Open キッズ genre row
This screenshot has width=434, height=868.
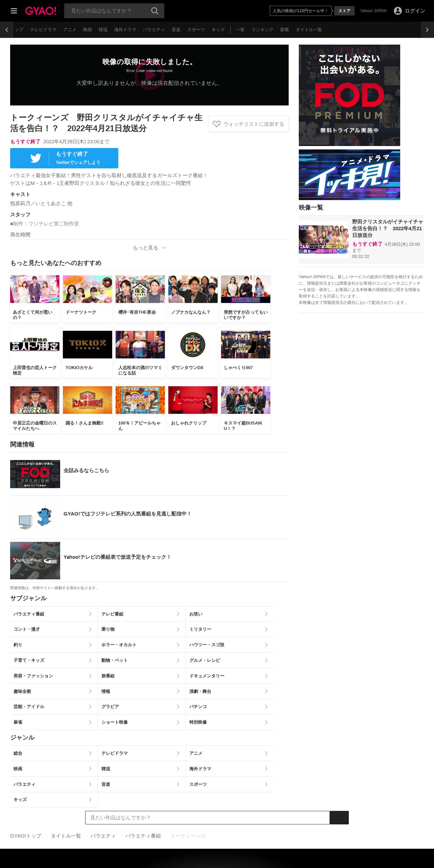(54, 800)
